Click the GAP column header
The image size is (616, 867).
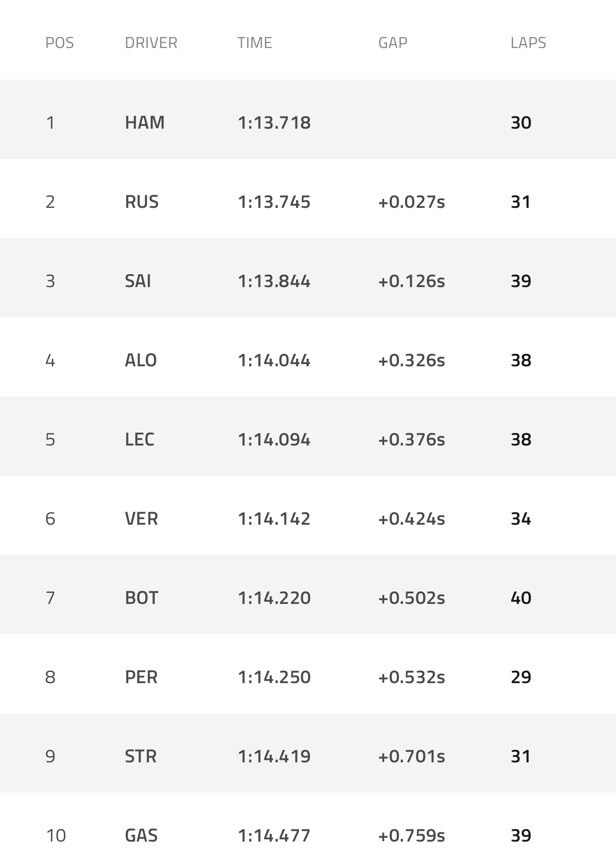point(392,43)
